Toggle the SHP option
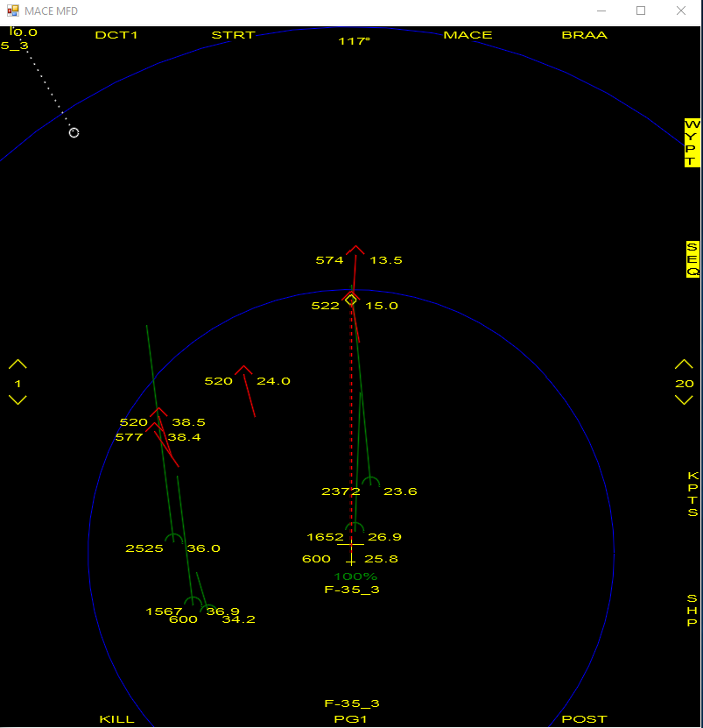This screenshot has width=703, height=728. pos(692,611)
